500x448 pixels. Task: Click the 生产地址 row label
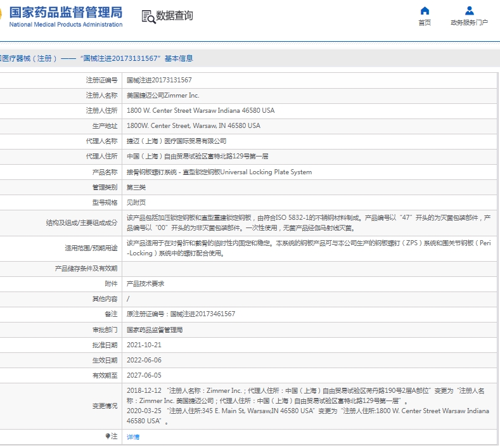[x=105, y=125]
